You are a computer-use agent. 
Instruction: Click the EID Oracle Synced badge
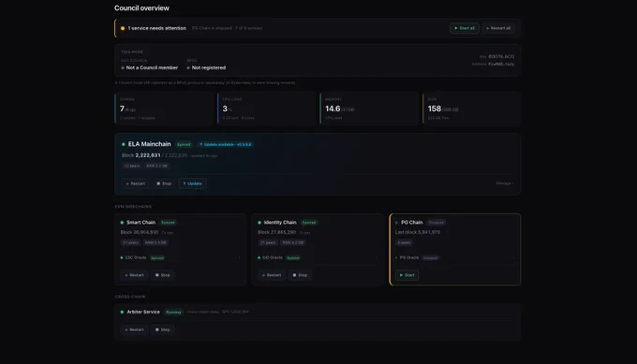tap(293, 258)
